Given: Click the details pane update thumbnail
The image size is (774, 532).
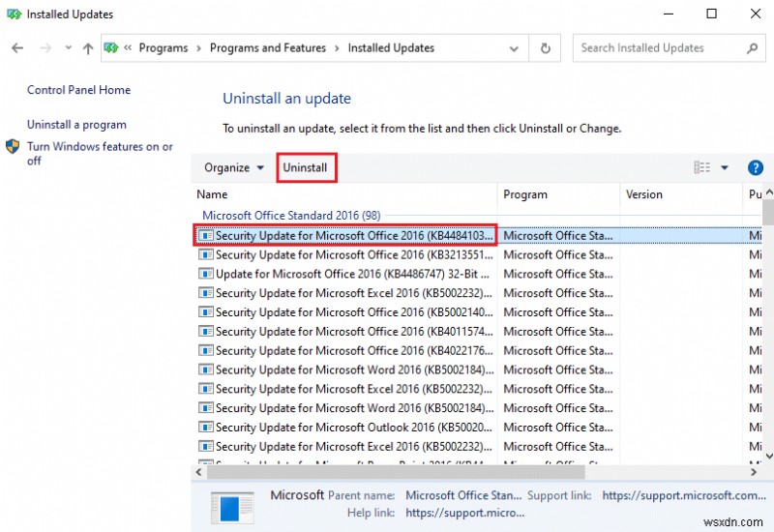Looking at the screenshot, I should click(232, 507).
